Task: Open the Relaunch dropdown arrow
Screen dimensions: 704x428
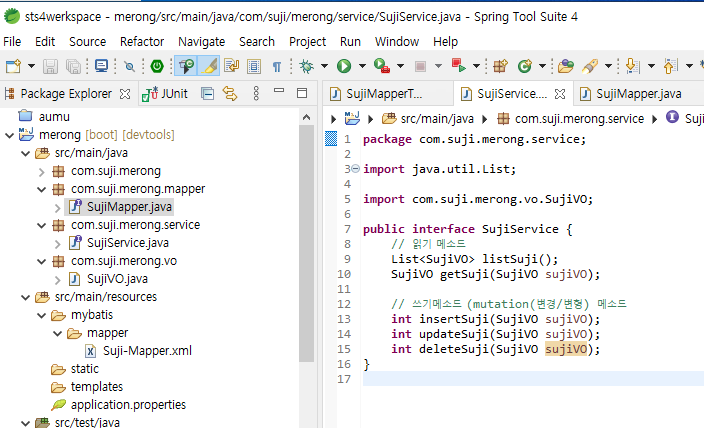Action: tap(476, 66)
